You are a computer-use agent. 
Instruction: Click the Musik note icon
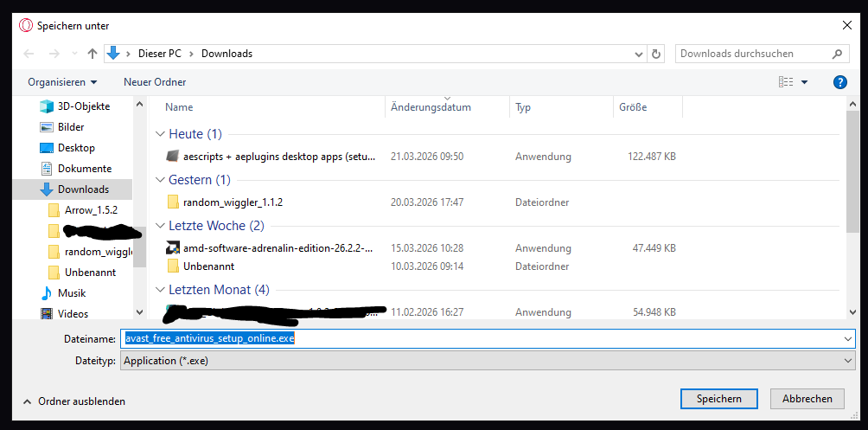47,293
